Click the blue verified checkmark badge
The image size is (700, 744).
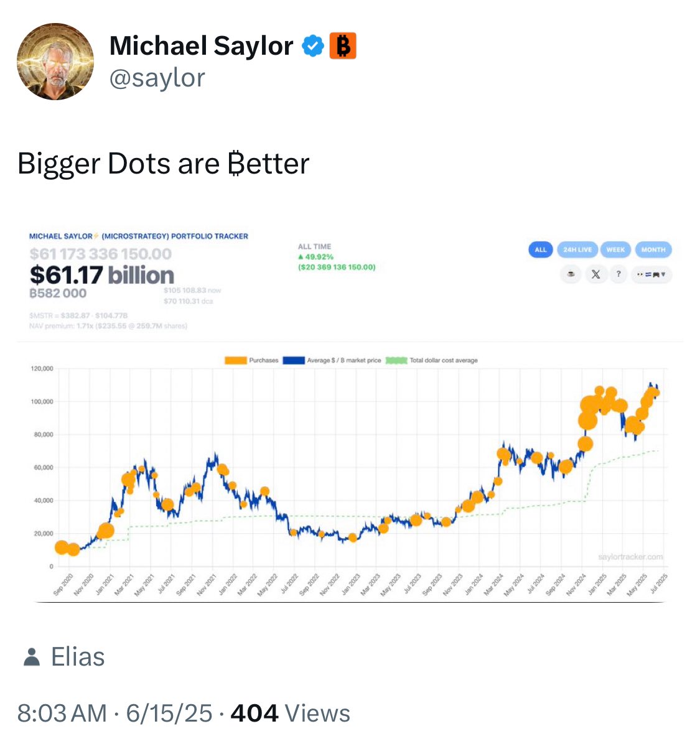pyautogui.click(x=313, y=46)
